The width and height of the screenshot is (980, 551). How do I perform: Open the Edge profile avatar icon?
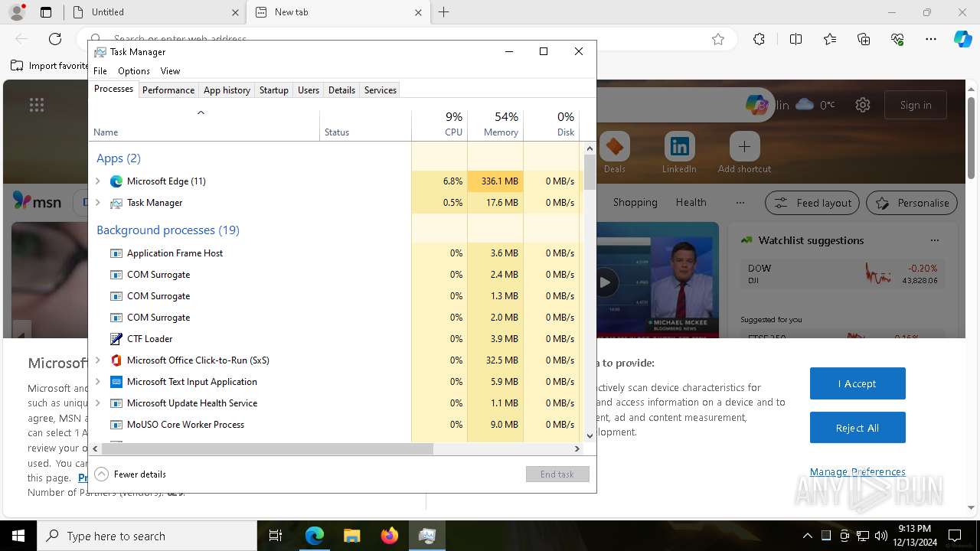16,12
